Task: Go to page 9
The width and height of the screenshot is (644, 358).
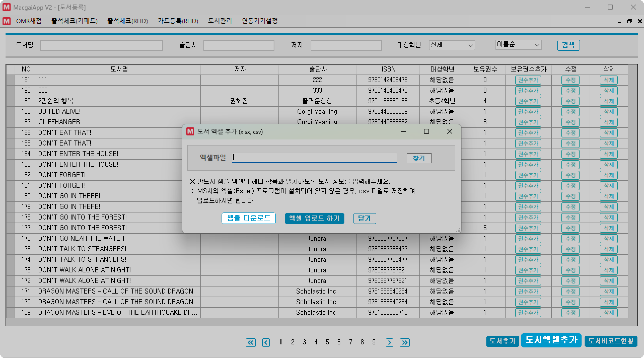Action: pos(374,342)
